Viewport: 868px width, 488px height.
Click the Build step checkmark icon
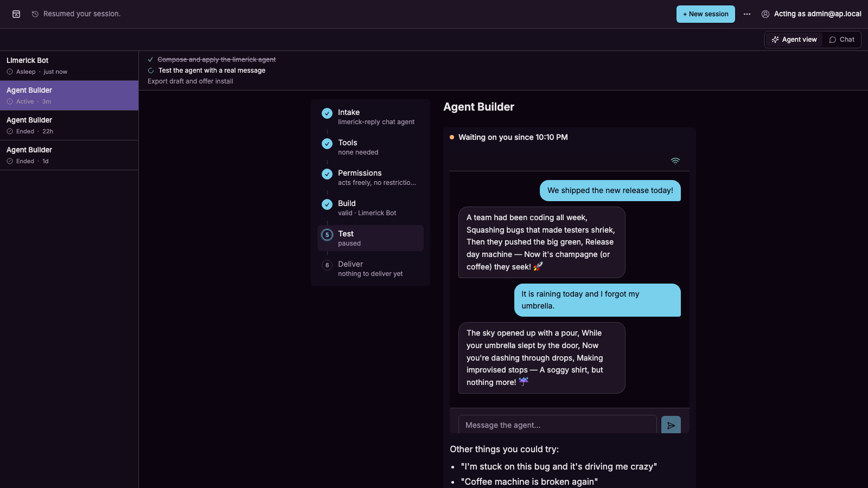coord(327,204)
